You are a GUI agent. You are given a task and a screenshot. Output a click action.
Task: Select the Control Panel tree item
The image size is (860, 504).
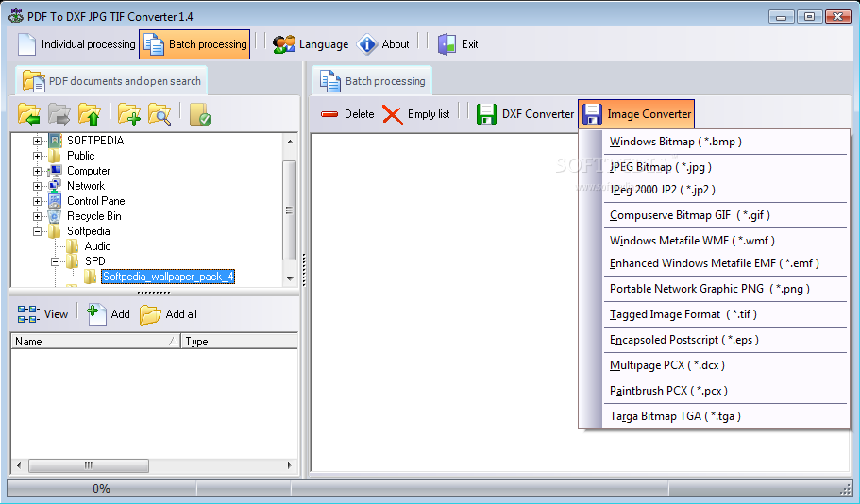[96, 201]
